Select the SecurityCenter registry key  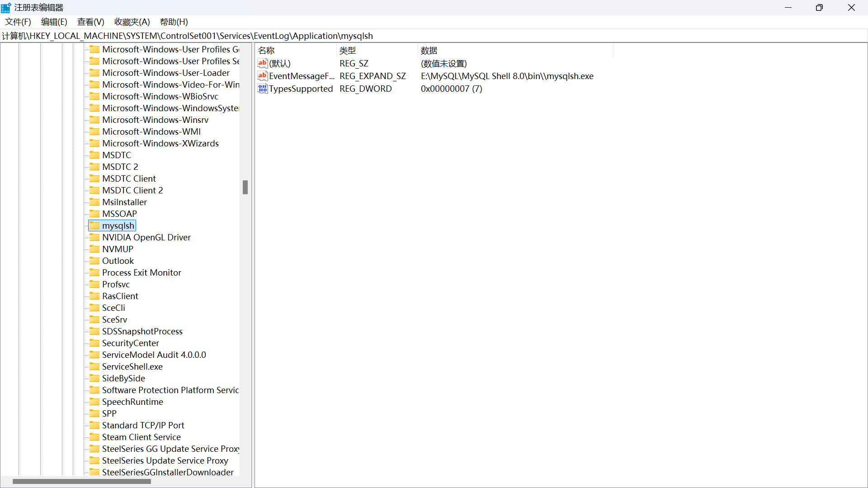click(130, 343)
